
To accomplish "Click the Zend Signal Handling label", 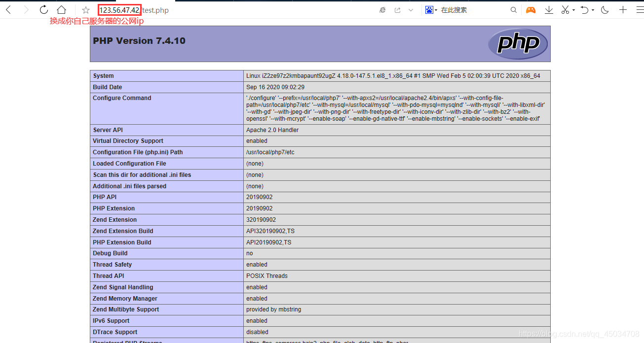I will click(123, 287).
